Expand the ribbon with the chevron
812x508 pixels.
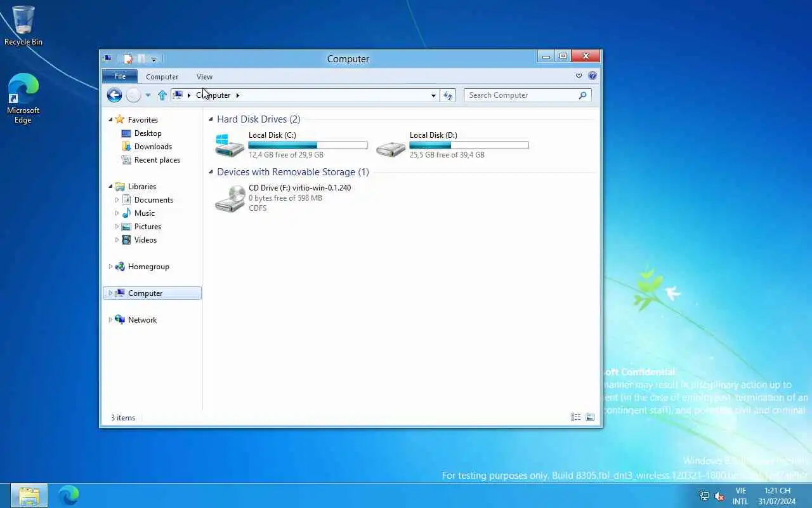point(579,76)
